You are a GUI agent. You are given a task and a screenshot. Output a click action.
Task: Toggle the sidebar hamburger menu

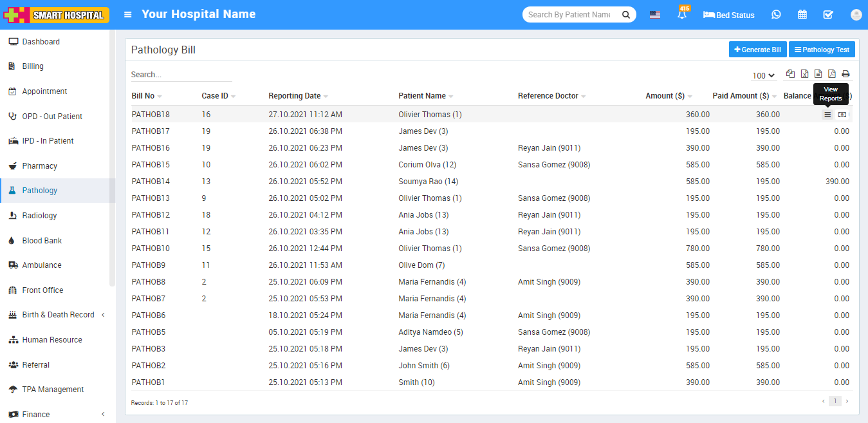(128, 15)
